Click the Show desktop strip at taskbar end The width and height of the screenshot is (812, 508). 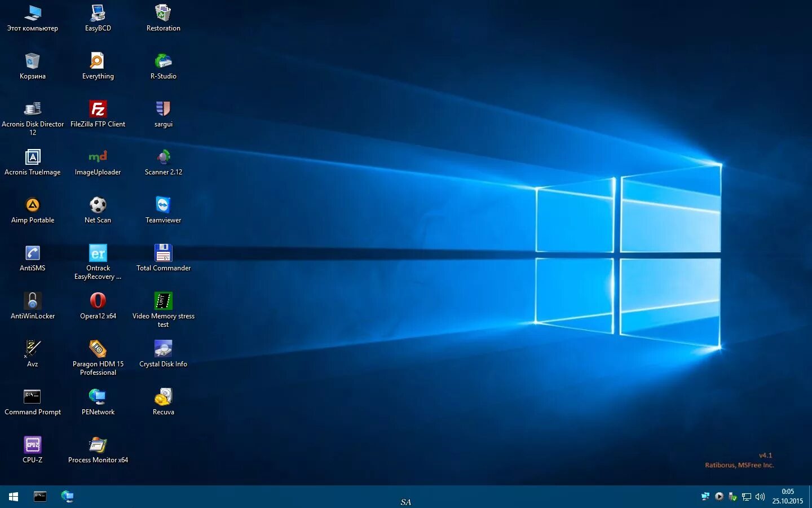pos(810,497)
